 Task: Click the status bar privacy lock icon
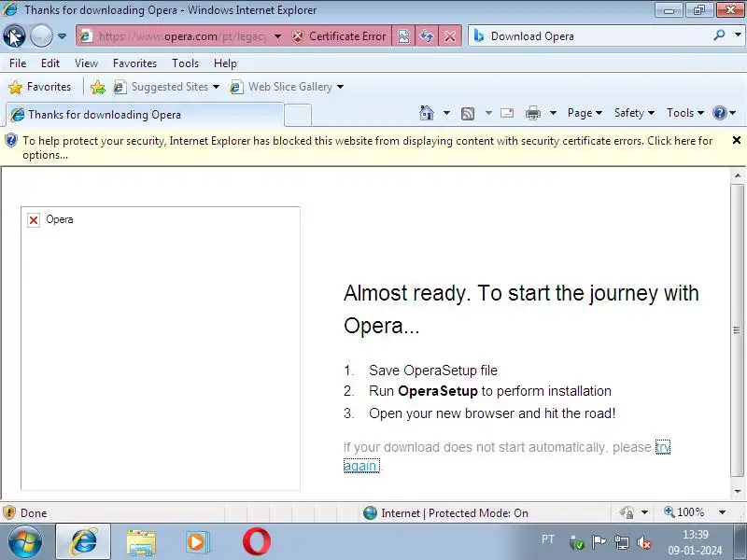627,512
